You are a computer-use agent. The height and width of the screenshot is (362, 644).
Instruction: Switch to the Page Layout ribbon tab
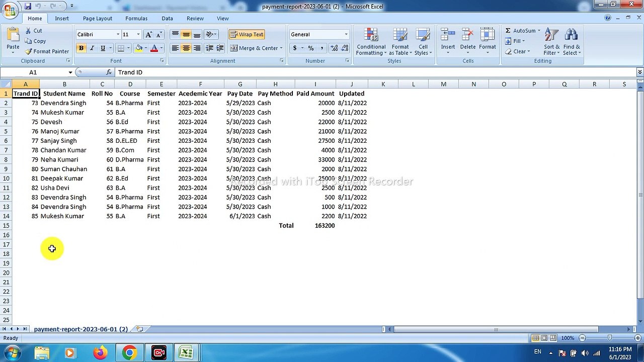coord(98,19)
